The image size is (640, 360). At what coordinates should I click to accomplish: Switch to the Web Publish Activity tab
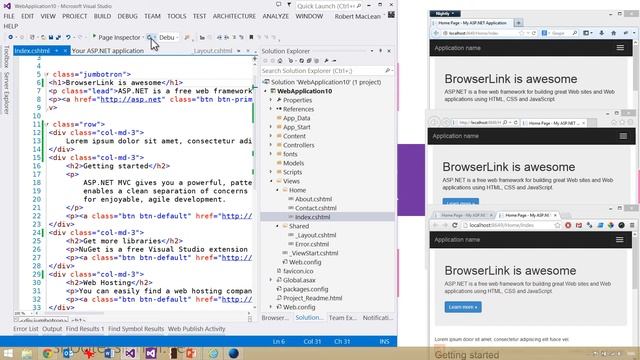tap(196, 329)
